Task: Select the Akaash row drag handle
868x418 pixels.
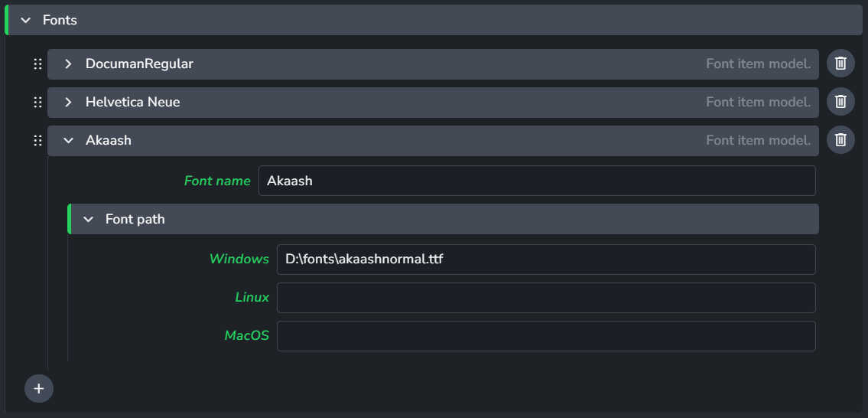Action: coord(37,141)
